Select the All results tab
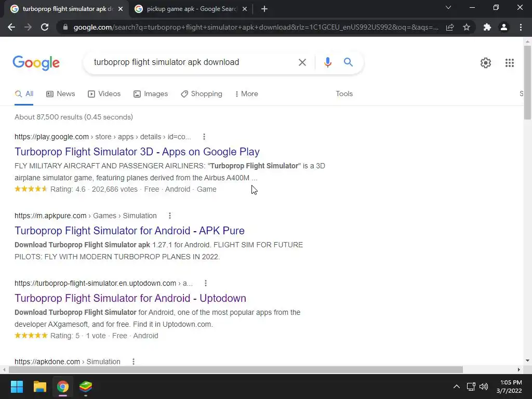This screenshot has width=532, height=399. pos(24,94)
